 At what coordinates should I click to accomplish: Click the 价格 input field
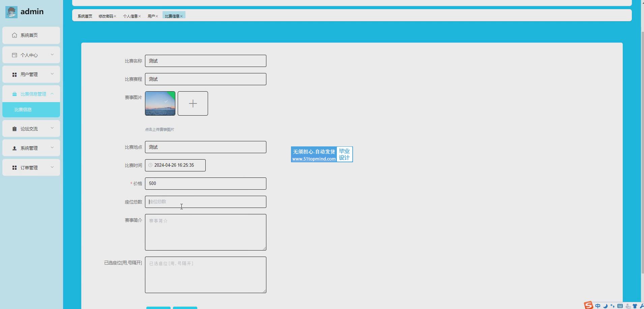pos(206,184)
